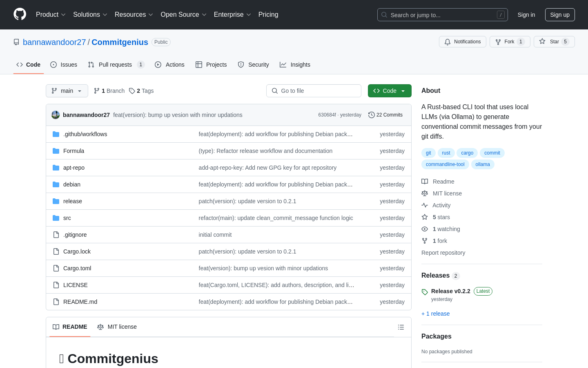Click the .gitignore file icon
The width and height of the screenshot is (588, 368).
coord(56,235)
